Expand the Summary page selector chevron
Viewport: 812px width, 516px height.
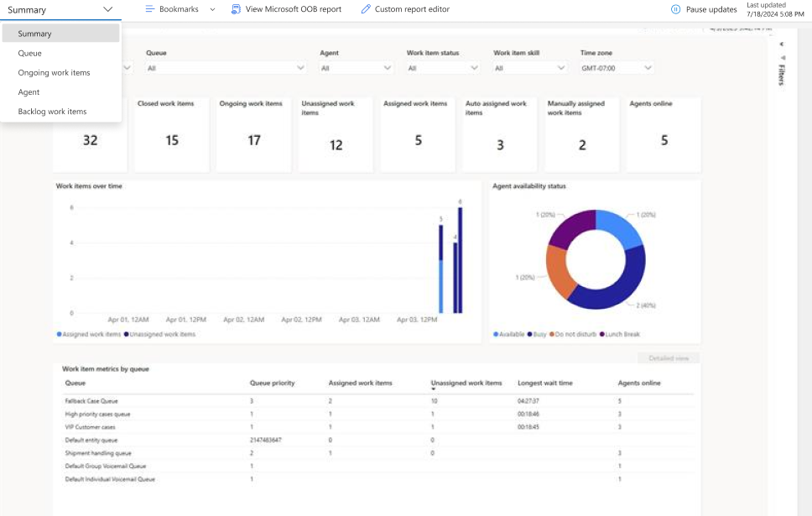[107, 9]
